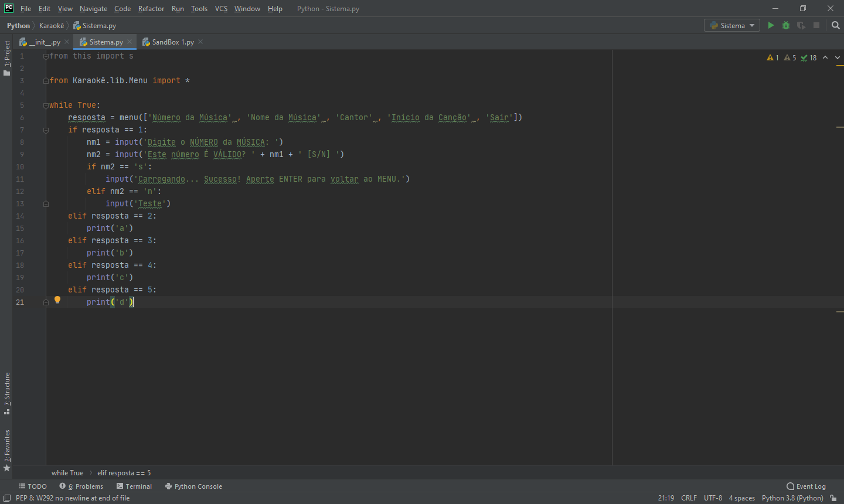Click tool window quick access icon bottom-left
The image size is (844, 504).
7,498
